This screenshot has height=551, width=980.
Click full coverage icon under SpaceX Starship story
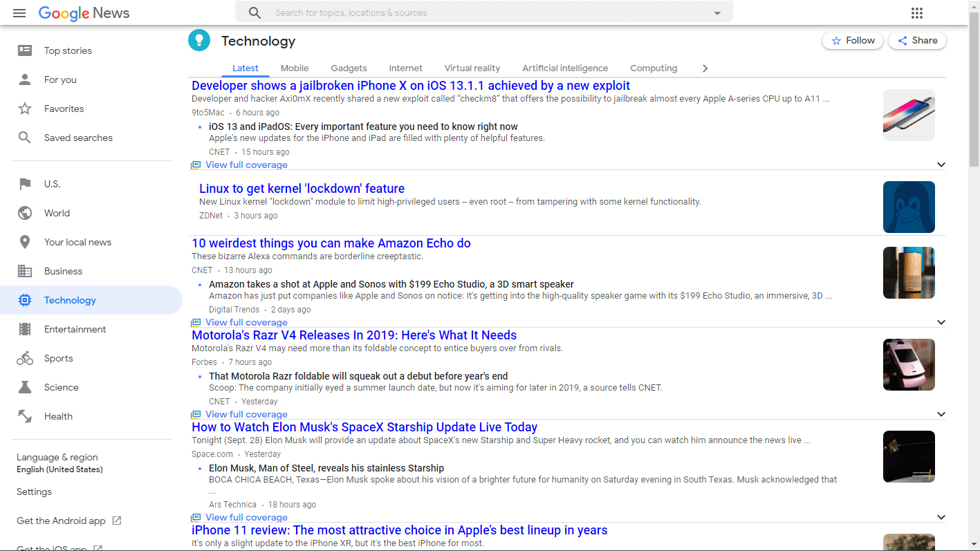196,517
